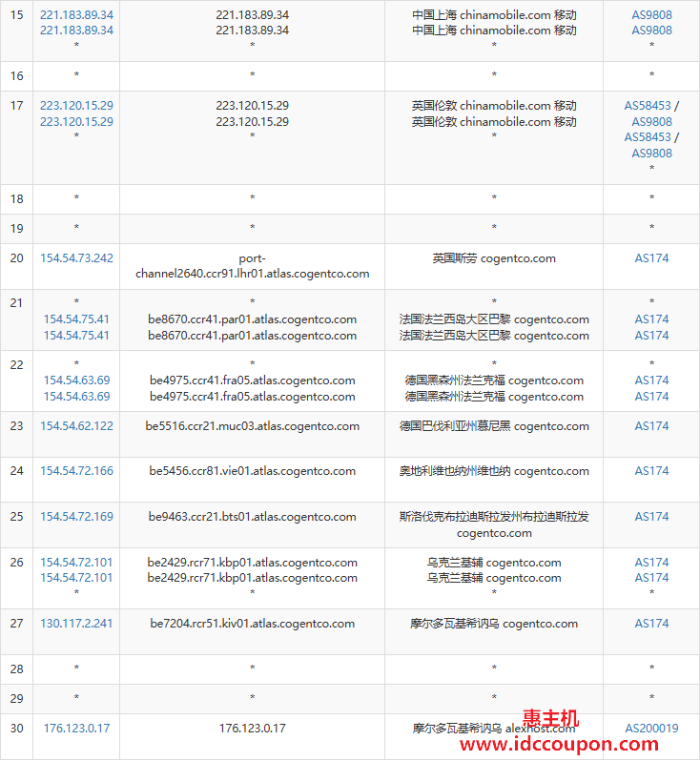Click the AS200019 link in hop 30

pyautogui.click(x=651, y=728)
